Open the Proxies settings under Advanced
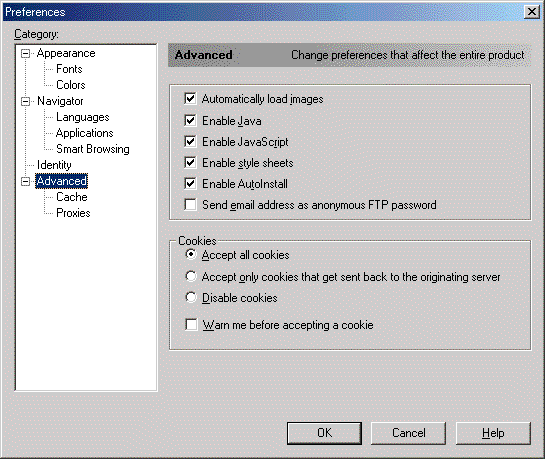The width and height of the screenshot is (545, 459). 73,213
